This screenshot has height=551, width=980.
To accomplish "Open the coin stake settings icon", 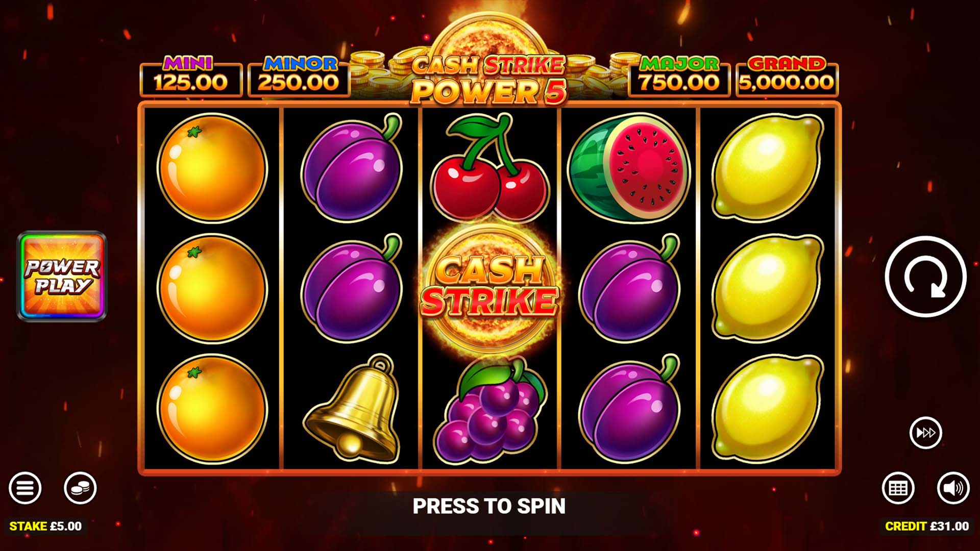I will (80, 488).
